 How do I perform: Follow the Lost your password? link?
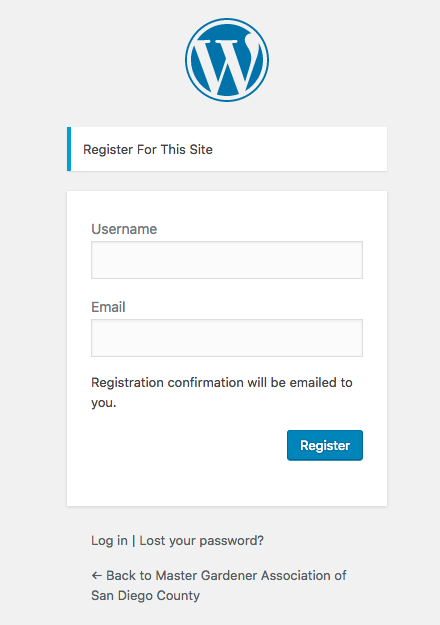(x=201, y=540)
